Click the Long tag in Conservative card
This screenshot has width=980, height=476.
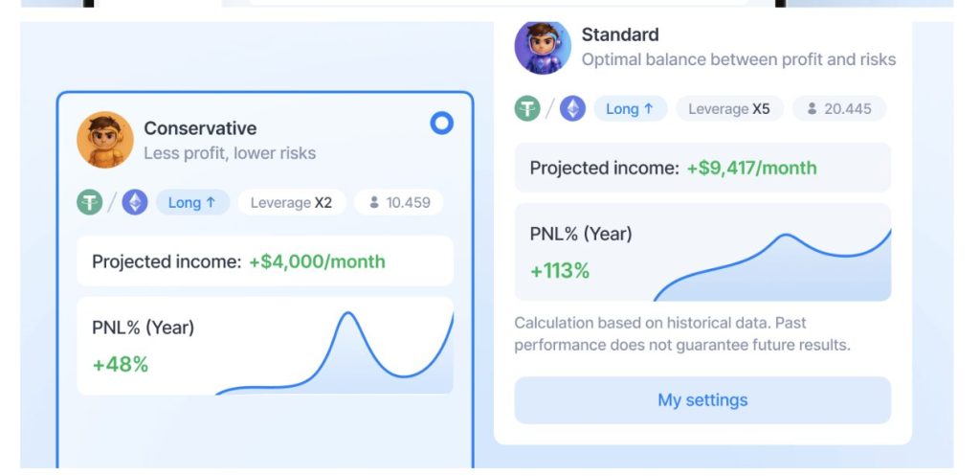click(192, 203)
